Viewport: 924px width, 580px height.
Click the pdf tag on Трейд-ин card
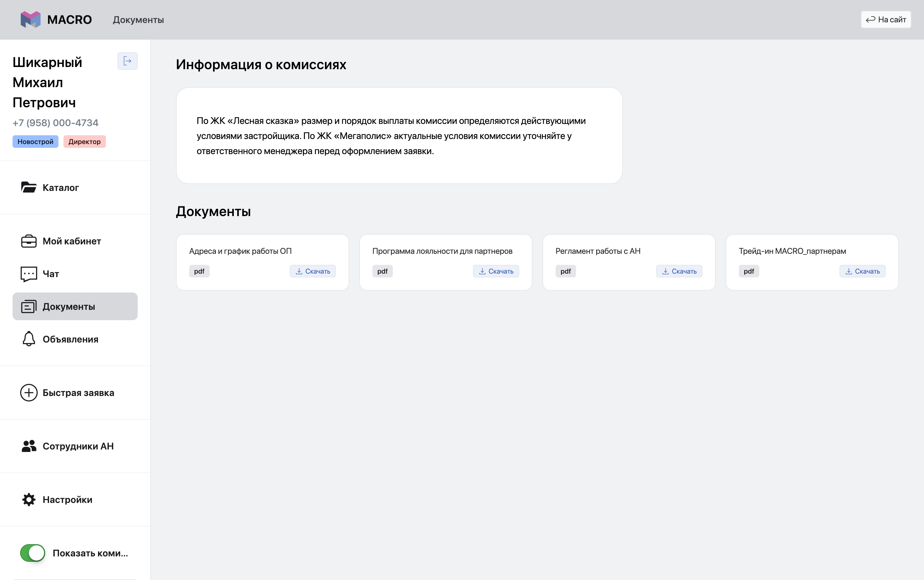pos(749,271)
